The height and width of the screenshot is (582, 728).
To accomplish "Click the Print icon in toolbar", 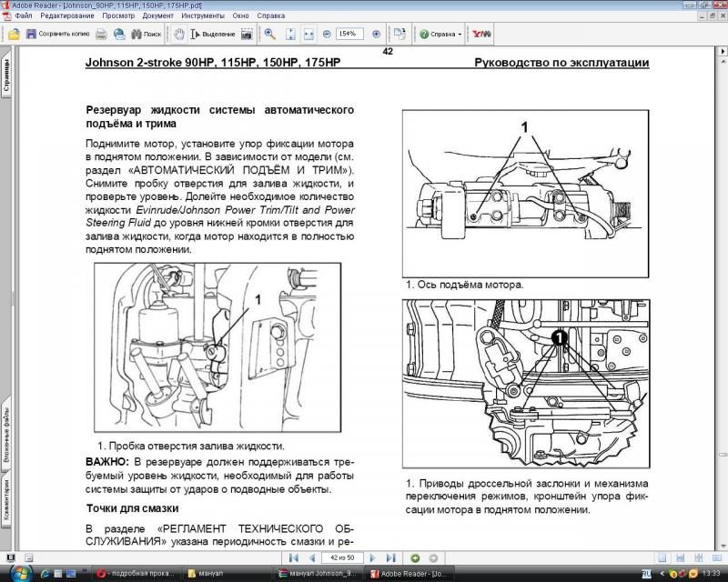I will (x=102, y=34).
